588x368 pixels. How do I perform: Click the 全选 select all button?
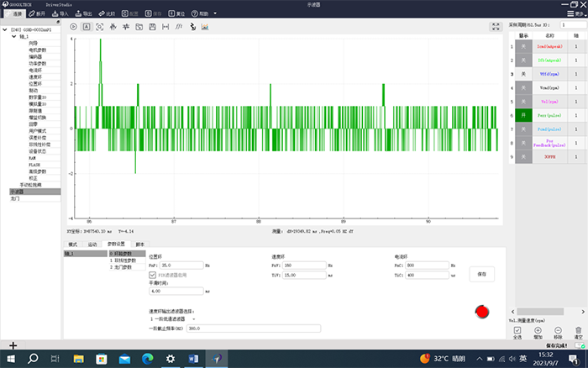point(517,334)
